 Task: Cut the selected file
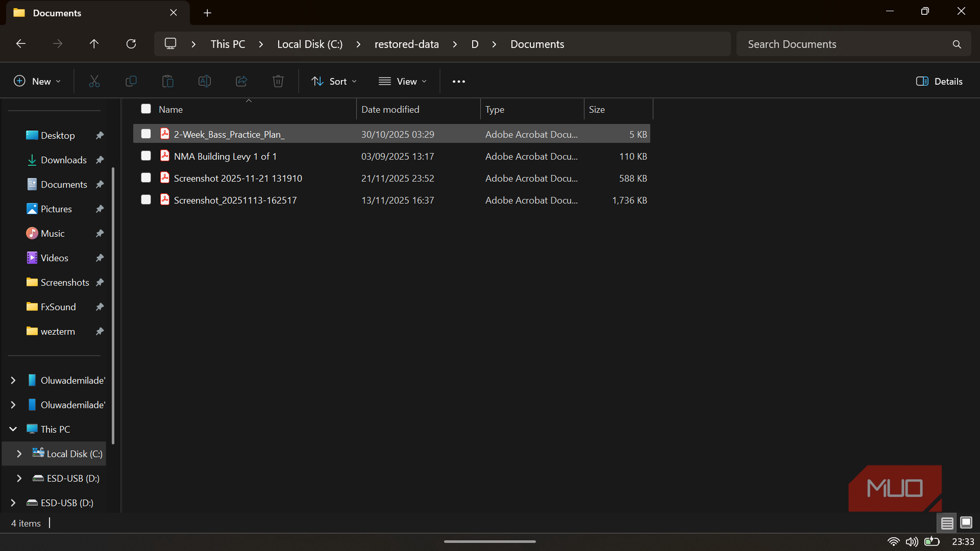click(94, 81)
